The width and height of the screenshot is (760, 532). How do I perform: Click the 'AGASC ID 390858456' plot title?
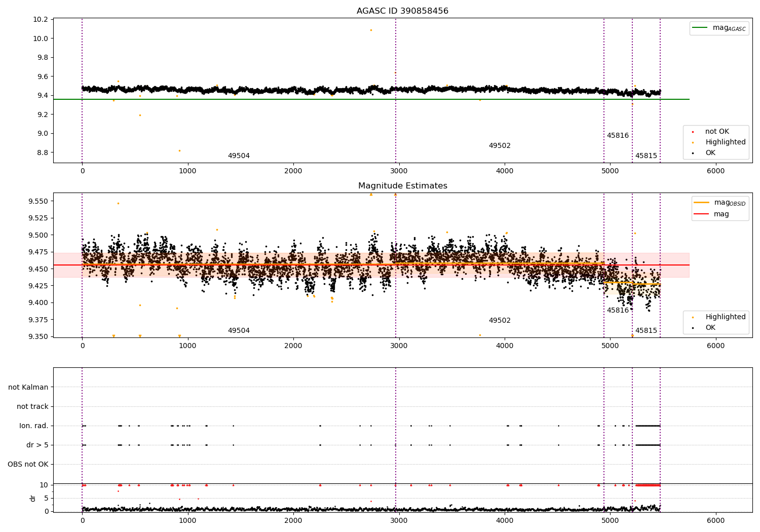402,11
